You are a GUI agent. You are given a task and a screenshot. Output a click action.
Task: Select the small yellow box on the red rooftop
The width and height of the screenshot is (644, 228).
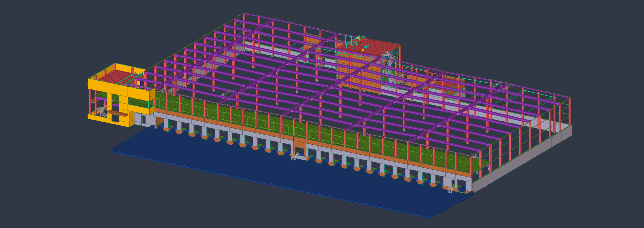[363, 50]
